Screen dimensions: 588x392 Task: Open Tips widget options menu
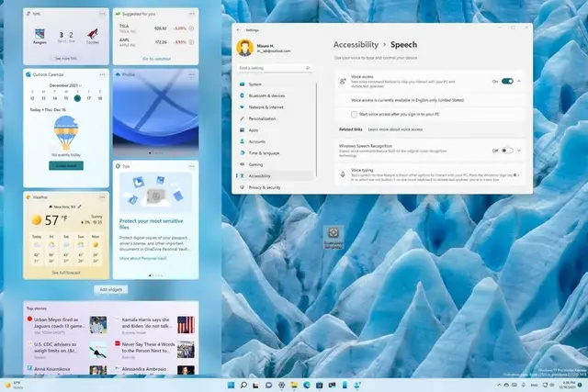[192, 166]
